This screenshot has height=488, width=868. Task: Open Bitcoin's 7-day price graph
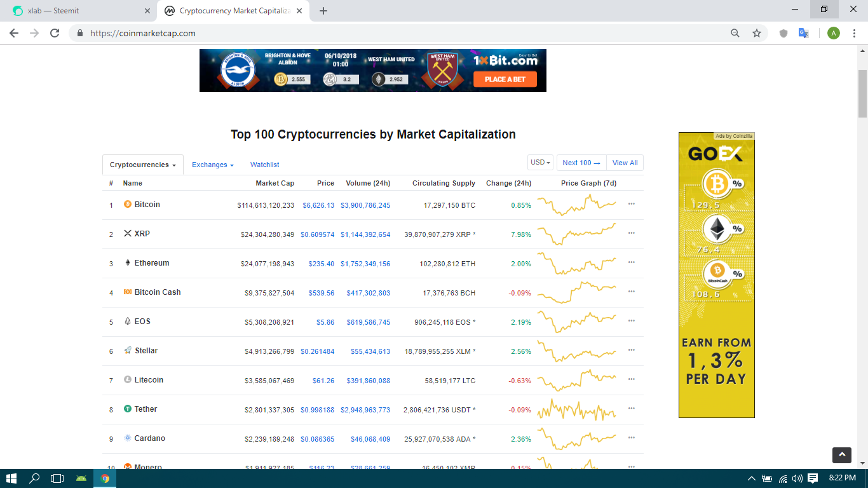[576, 205]
